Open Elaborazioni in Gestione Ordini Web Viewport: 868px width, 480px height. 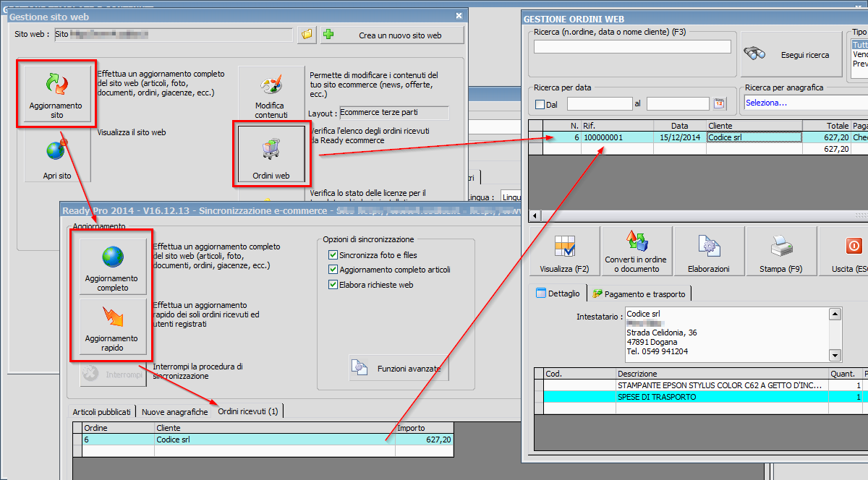click(709, 252)
